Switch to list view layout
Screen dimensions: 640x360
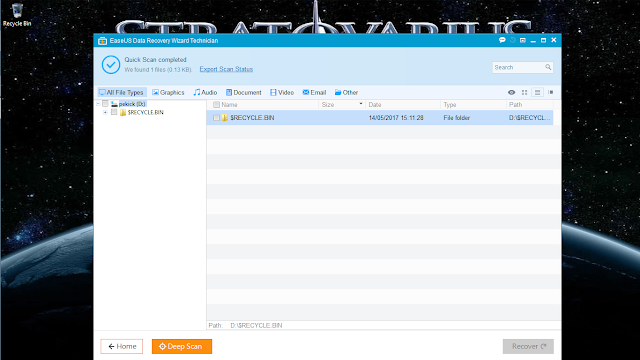pos(538,93)
